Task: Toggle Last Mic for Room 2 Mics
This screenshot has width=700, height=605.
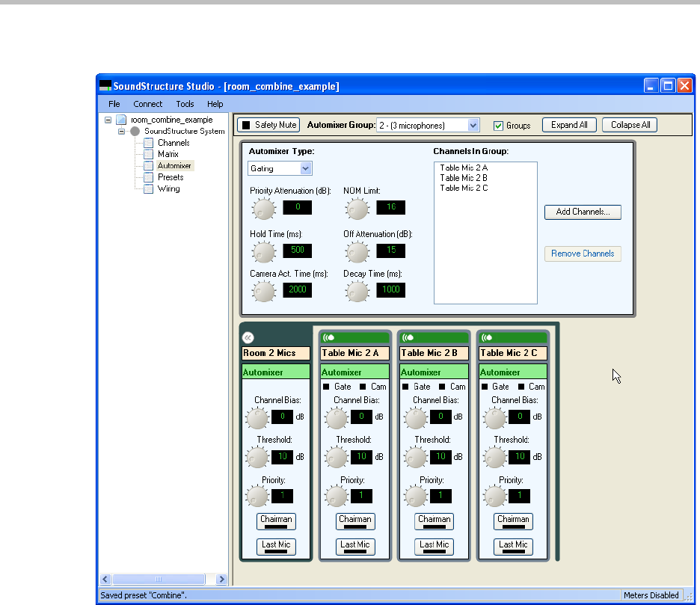Action: click(x=276, y=547)
